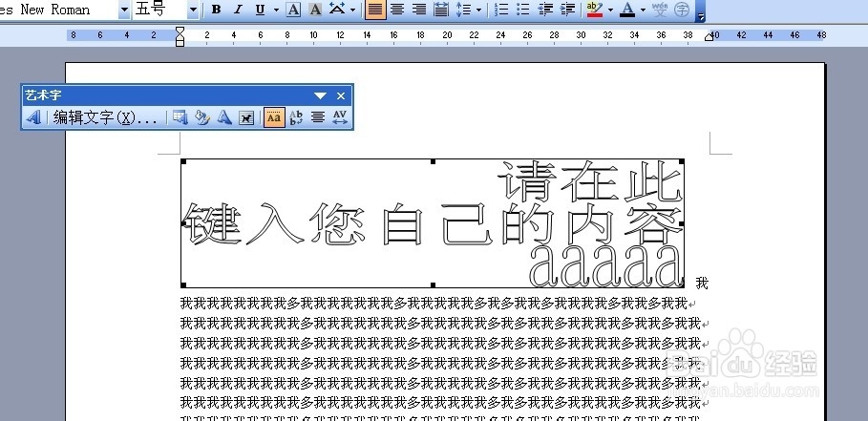Open character scaling dropdown arrow
Viewport: 868px width, 421px height.
click(352, 10)
